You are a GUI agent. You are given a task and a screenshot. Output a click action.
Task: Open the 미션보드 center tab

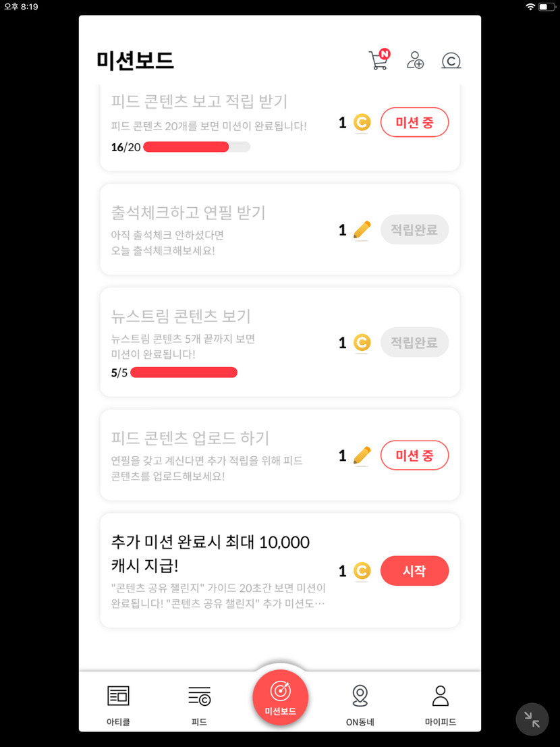coord(280,698)
